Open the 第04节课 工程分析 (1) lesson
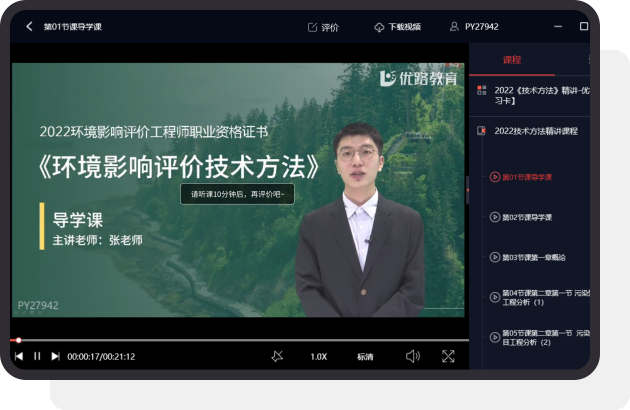The height and width of the screenshot is (410, 630). pos(540,297)
